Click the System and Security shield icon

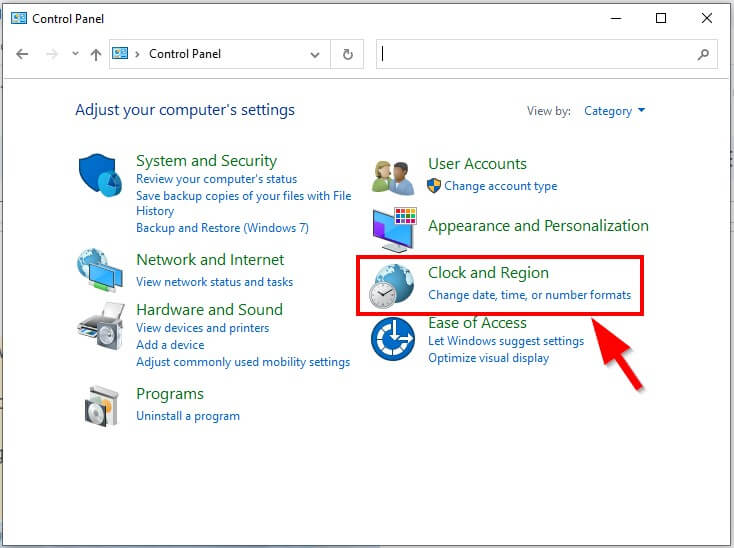tap(100, 175)
